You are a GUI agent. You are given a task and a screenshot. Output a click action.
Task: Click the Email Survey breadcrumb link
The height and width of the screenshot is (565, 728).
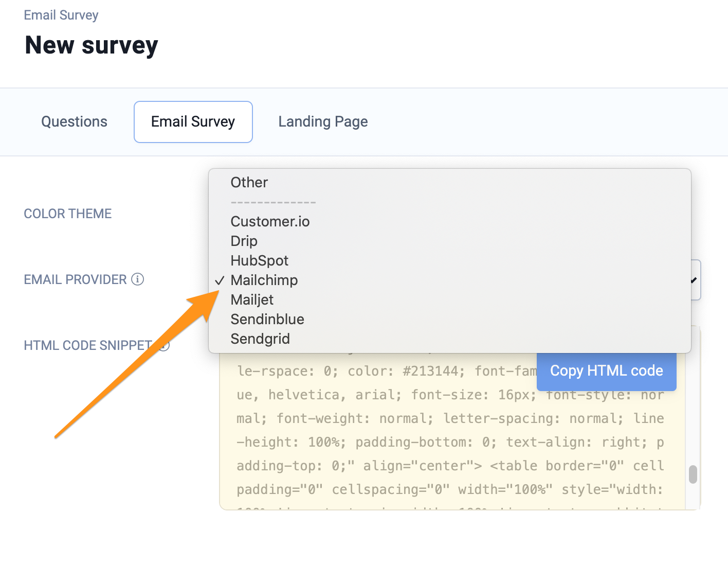click(61, 15)
